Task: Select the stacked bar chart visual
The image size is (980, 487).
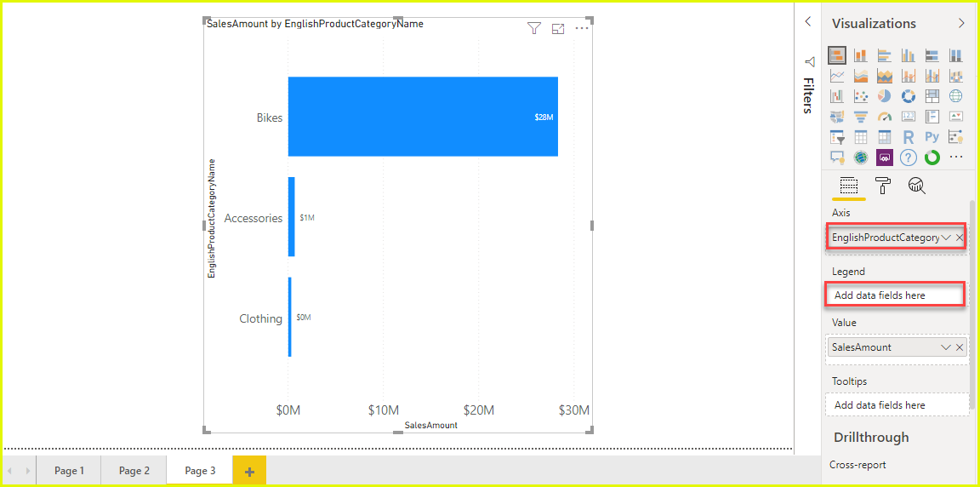Action: pos(837,55)
